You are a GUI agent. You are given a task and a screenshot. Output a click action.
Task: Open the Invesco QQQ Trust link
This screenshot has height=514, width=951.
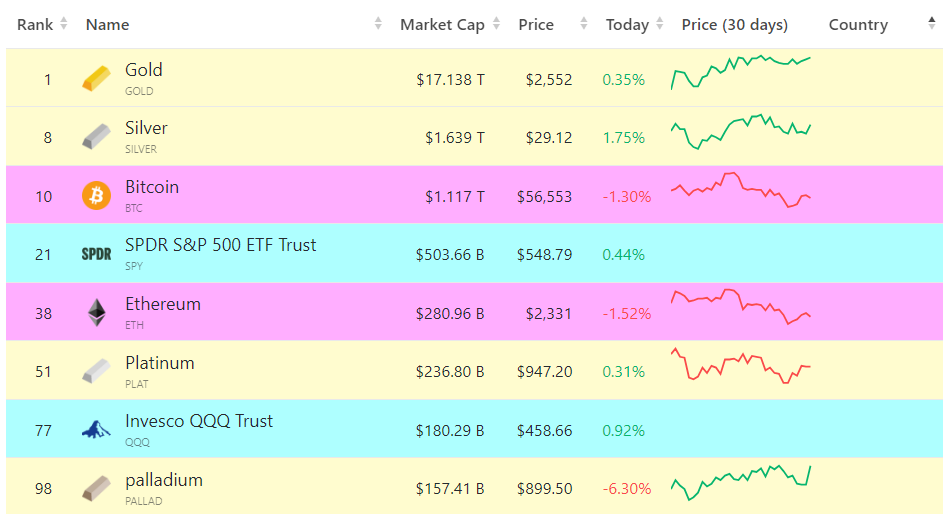pyautogui.click(x=198, y=421)
